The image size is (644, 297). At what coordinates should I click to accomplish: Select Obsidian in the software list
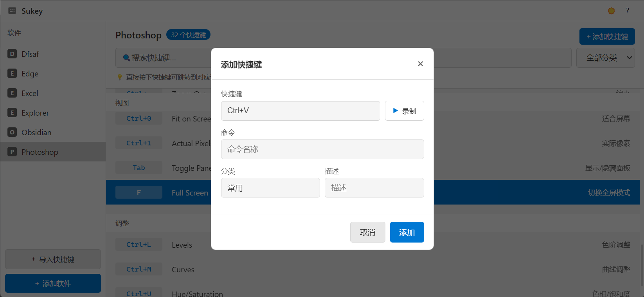pyautogui.click(x=53, y=132)
